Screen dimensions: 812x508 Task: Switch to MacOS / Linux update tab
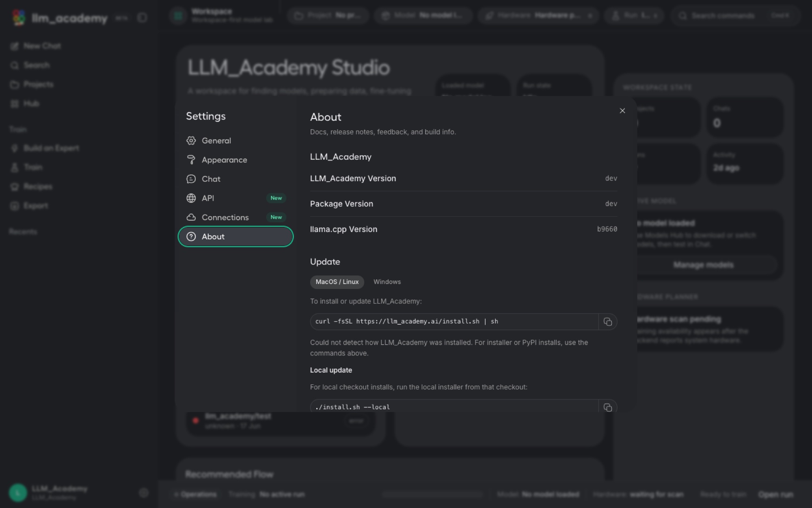click(337, 282)
